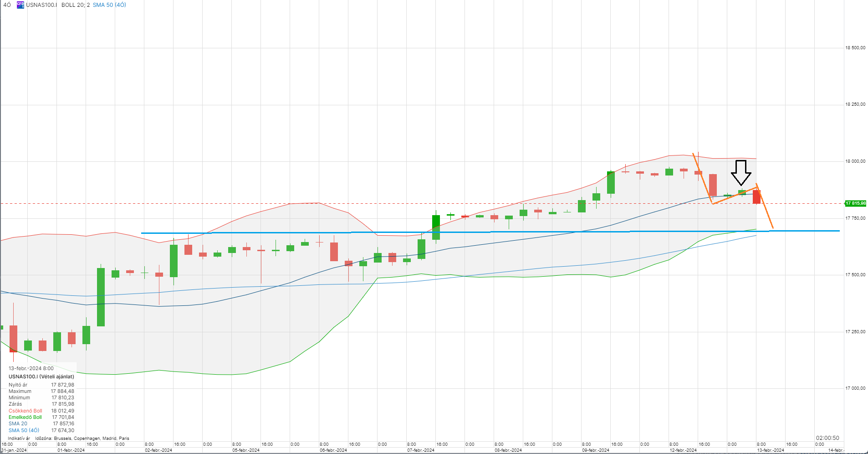
Task: Click the SMA 50 (4Ó) legend entry
Action: (x=24, y=430)
